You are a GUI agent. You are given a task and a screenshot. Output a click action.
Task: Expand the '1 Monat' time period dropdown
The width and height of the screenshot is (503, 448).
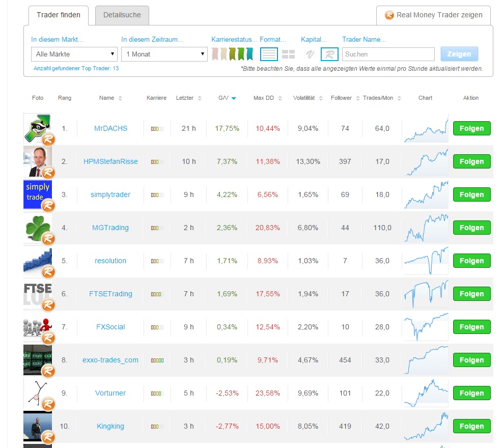pyautogui.click(x=164, y=54)
